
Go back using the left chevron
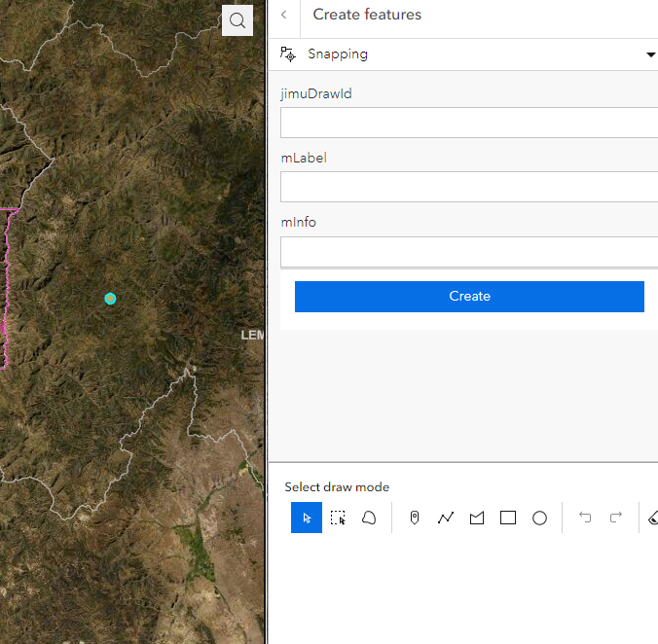coord(283,15)
